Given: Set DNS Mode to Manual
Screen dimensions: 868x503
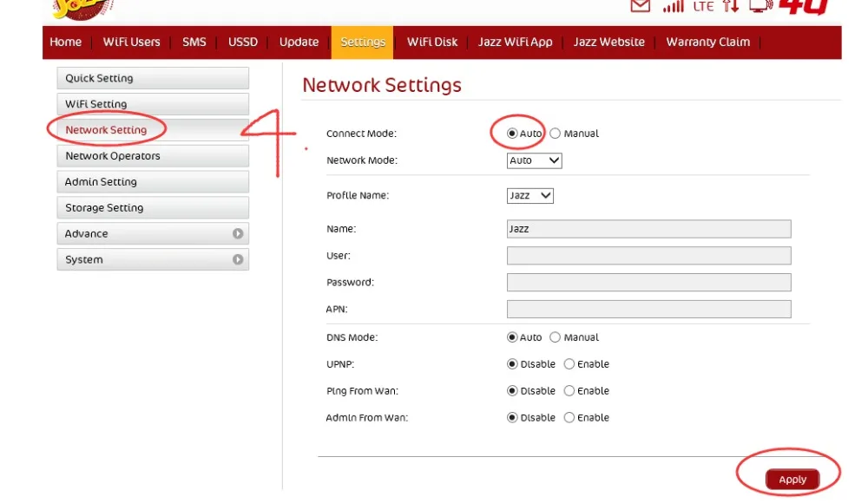Looking at the screenshot, I should click(x=556, y=337).
